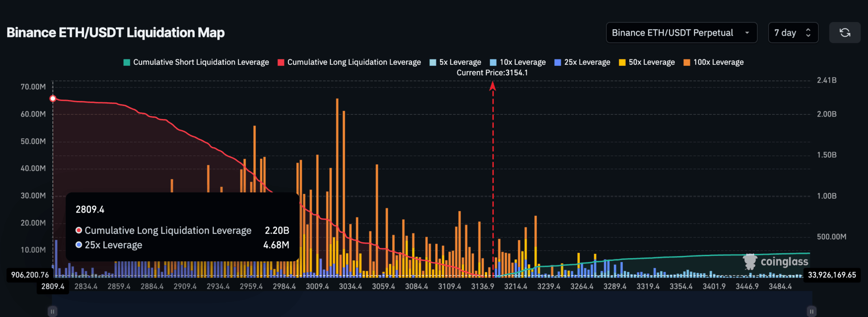Image resolution: width=868 pixels, height=317 pixels.
Task: Click the coinglass watermark logo
Action: (x=776, y=262)
